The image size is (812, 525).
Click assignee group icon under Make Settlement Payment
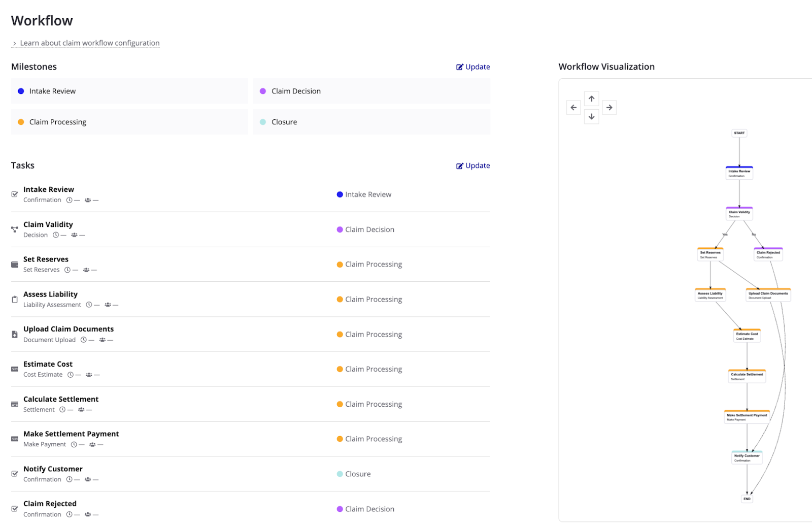pos(92,444)
